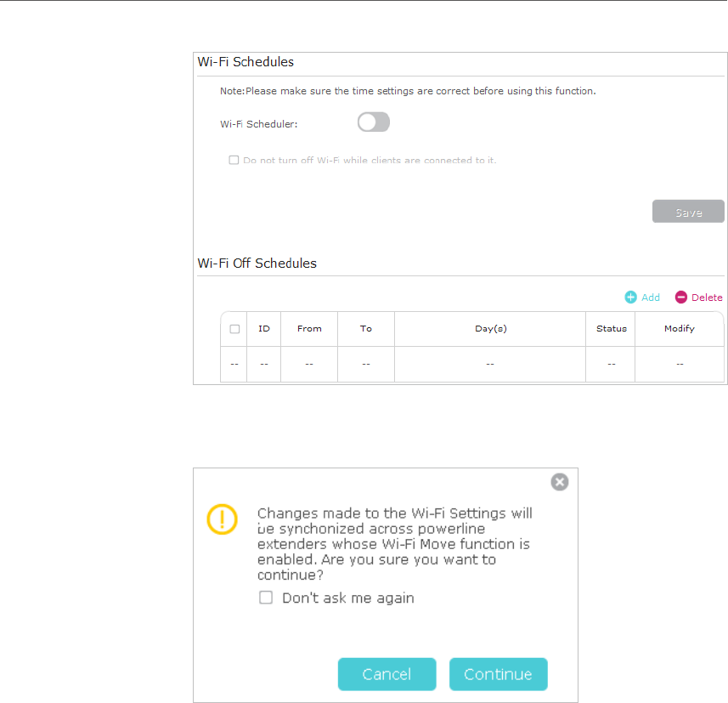Click the 'Wi-Fi Scheduler:' label
Image resolution: width=728 pixels, height=703 pixels.
click(x=258, y=124)
